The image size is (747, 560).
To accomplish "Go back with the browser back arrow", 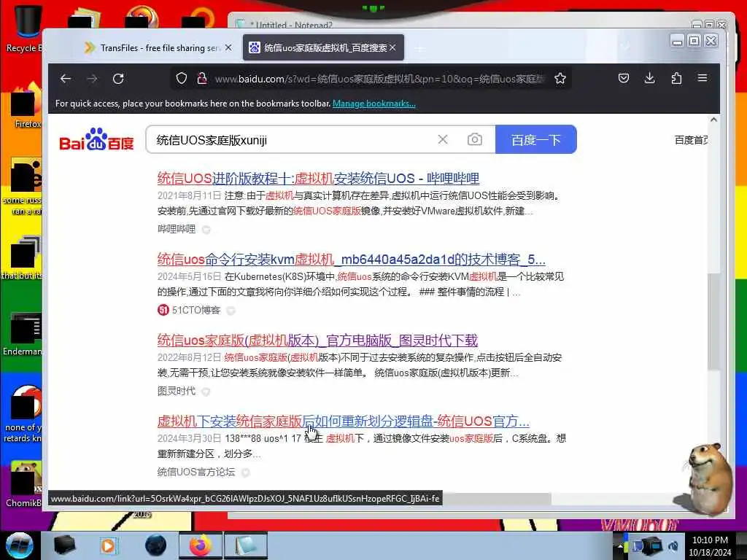I will pos(66,79).
